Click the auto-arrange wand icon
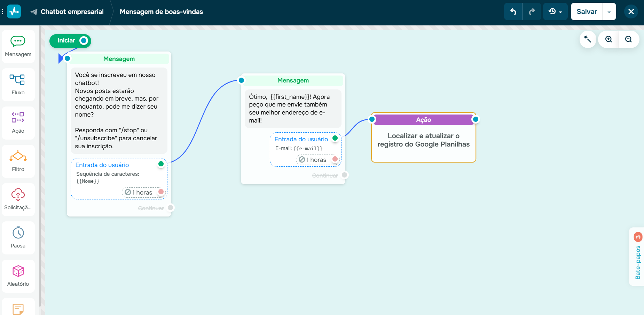This screenshot has width=644, height=315. click(588, 39)
